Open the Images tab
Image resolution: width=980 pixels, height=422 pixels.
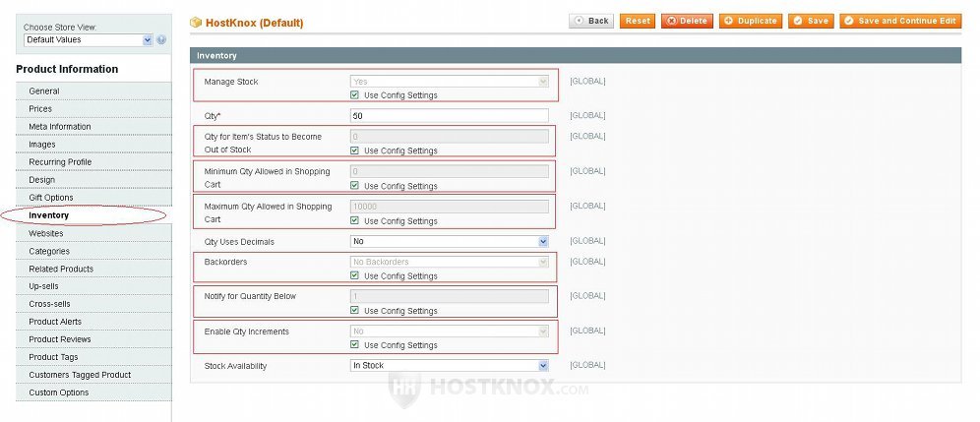(x=93, y=145)
